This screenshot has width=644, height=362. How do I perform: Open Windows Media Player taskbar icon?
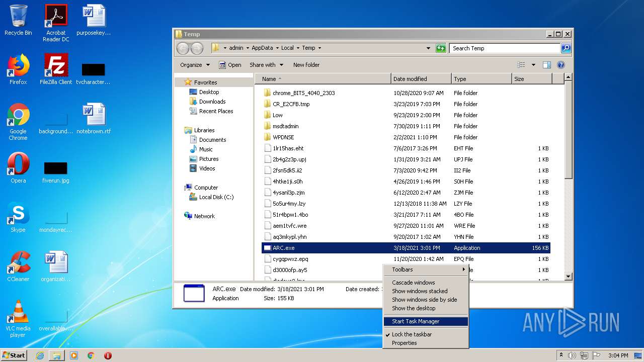tap(74, 355)
